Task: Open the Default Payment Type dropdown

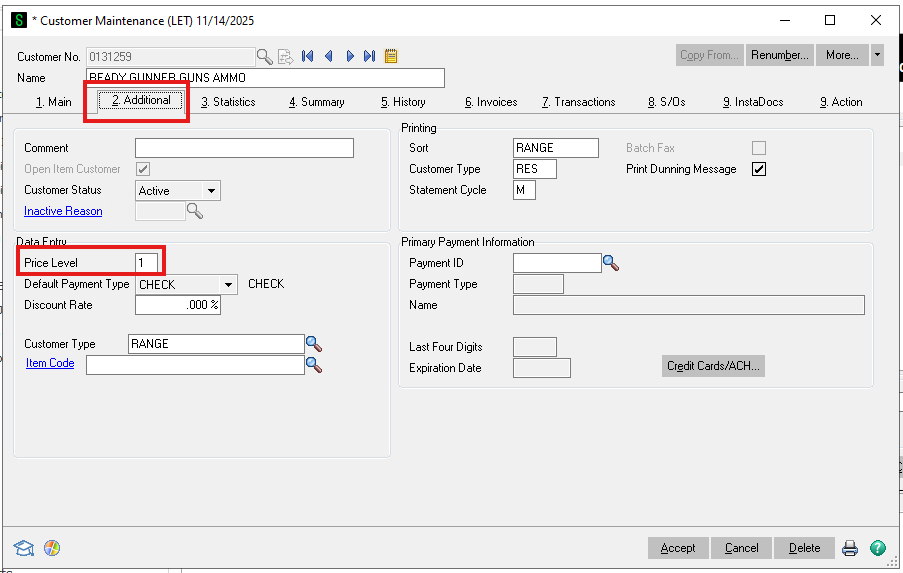Action: coord(229,284)
